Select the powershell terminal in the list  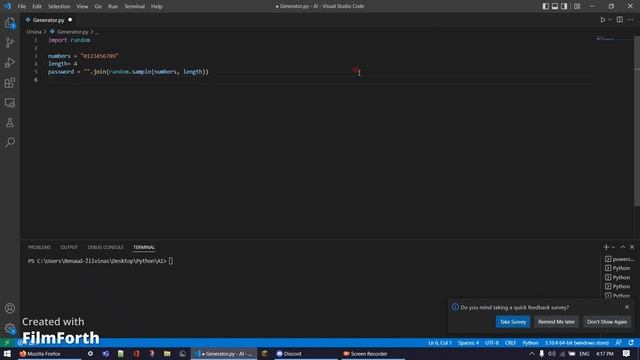point(619,259)
